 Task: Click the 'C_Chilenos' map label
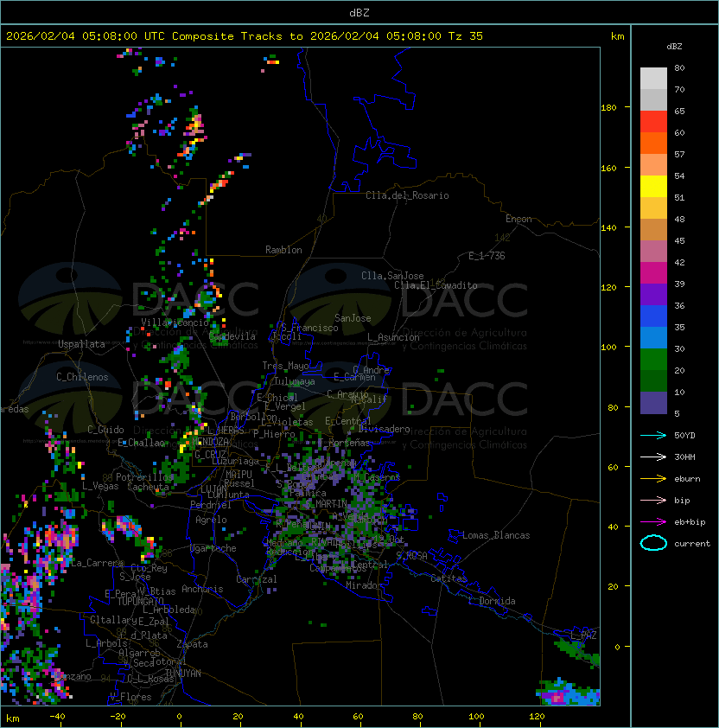click(82, 377)
